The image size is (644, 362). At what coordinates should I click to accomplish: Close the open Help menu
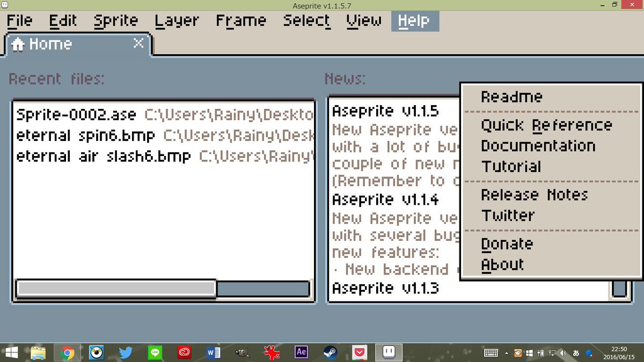[x=415, y=21]
